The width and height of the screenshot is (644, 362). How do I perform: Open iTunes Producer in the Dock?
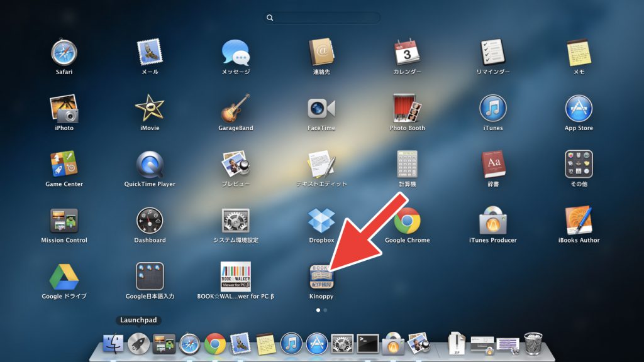pos(393,344)
